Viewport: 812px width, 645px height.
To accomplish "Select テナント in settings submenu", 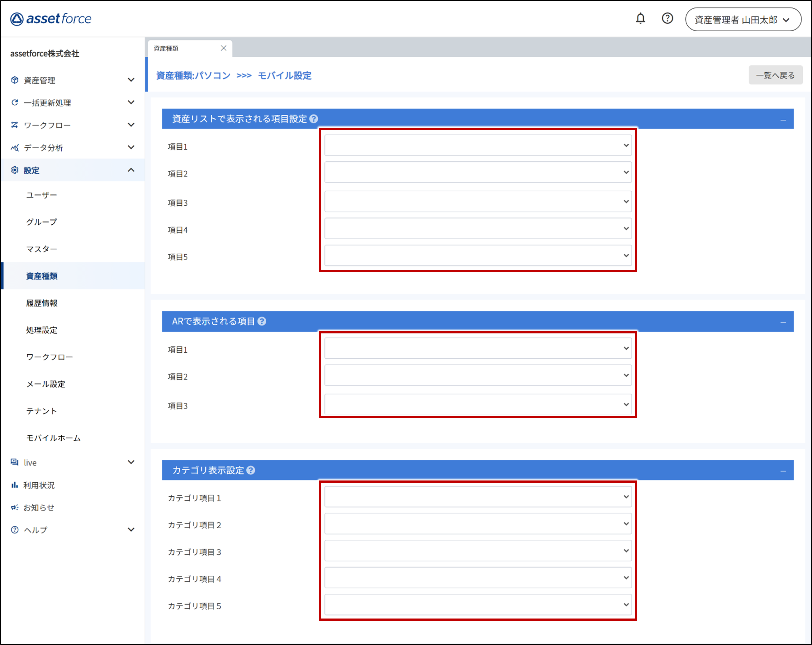I will (41, 411).
